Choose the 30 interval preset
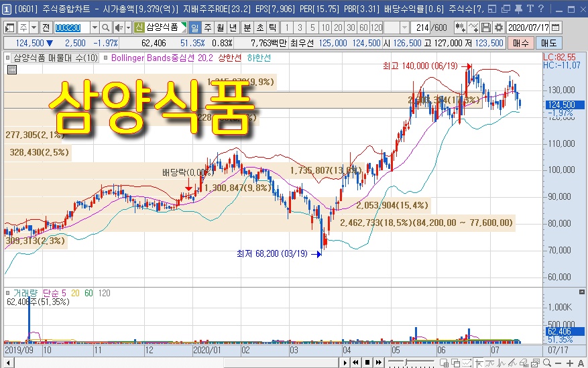This screenshot has width=588, height=368. [351, 27]
